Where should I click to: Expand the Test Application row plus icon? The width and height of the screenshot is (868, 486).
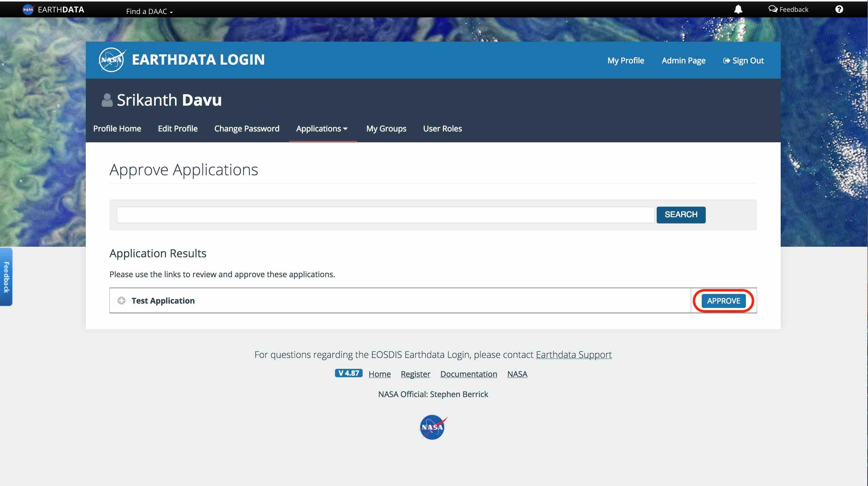[121, 300]
